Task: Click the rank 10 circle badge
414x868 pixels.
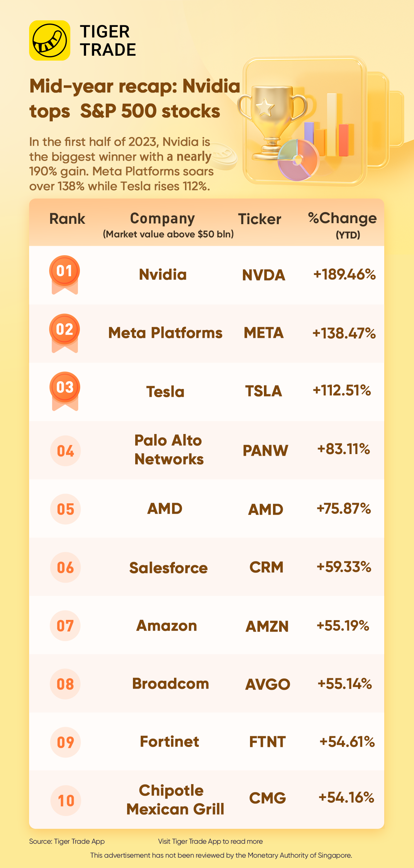Action: (x=66, y=801)
